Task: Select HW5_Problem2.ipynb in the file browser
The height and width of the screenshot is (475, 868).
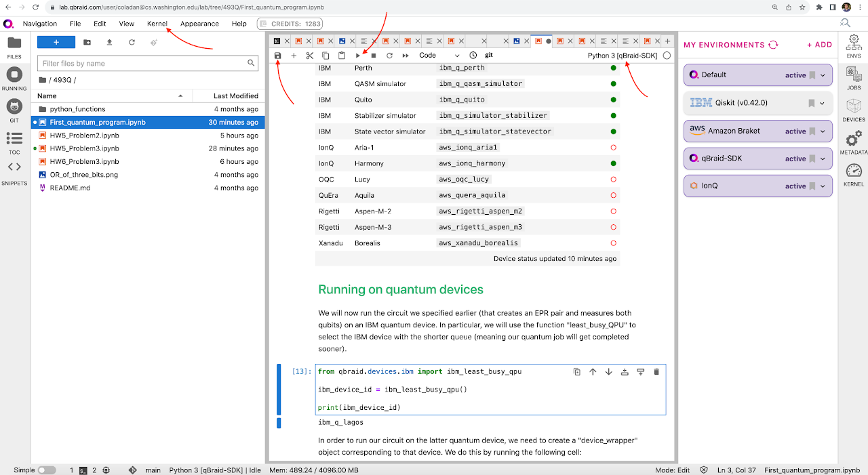Action: point(148,136)
